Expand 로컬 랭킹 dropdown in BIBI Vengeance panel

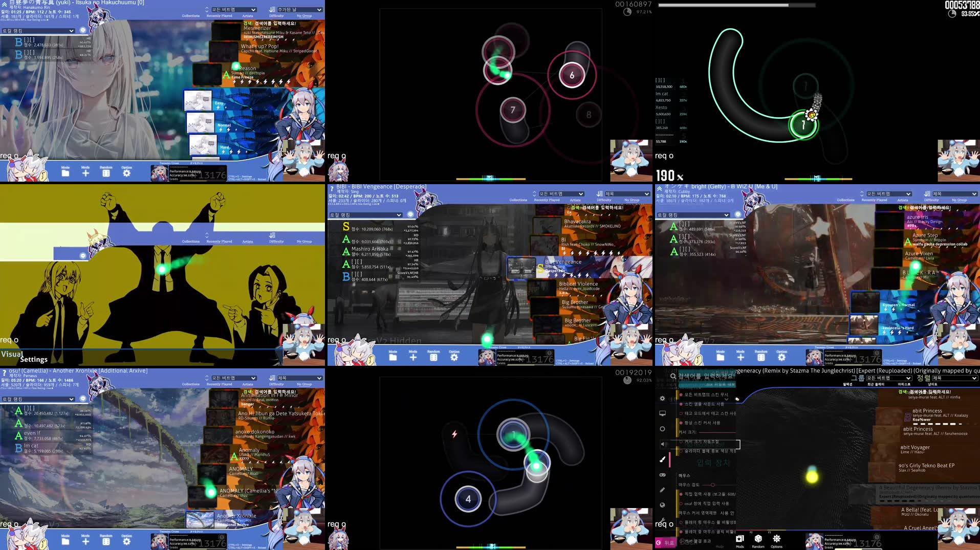click(x=365, y=215)
